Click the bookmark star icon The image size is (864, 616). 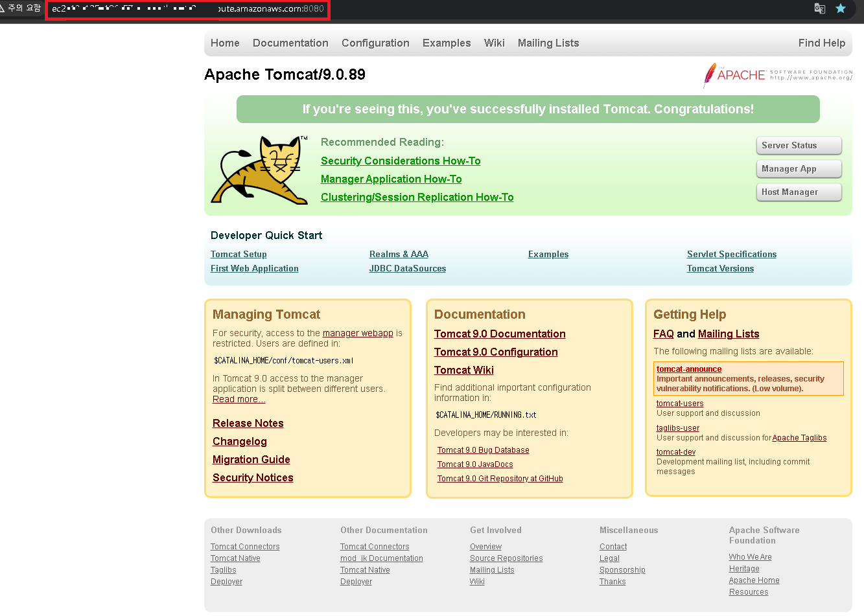(841, 8)
